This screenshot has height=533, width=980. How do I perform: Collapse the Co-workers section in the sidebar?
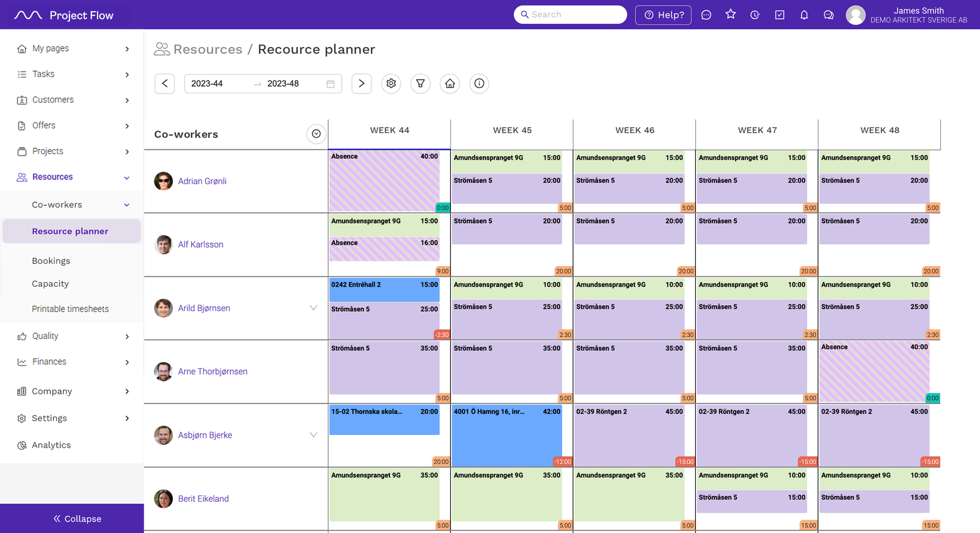click(126, 205)
